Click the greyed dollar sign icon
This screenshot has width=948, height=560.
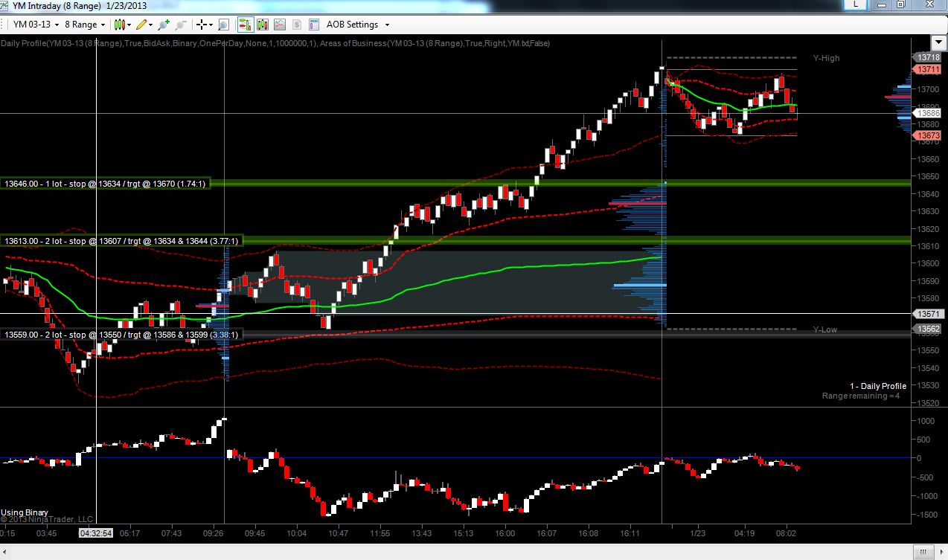pyautogui.click(x=297, y=25)
